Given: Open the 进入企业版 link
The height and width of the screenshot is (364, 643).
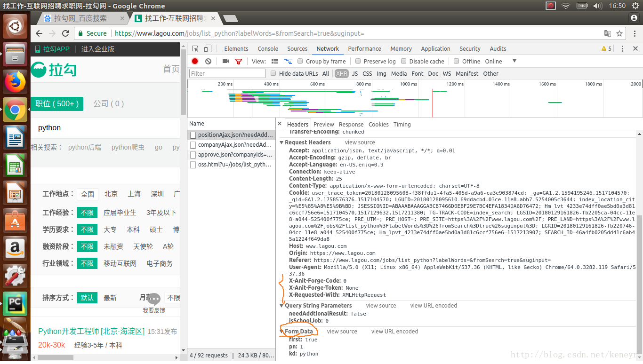Looking at the screenshot, I should pos(98,49).
